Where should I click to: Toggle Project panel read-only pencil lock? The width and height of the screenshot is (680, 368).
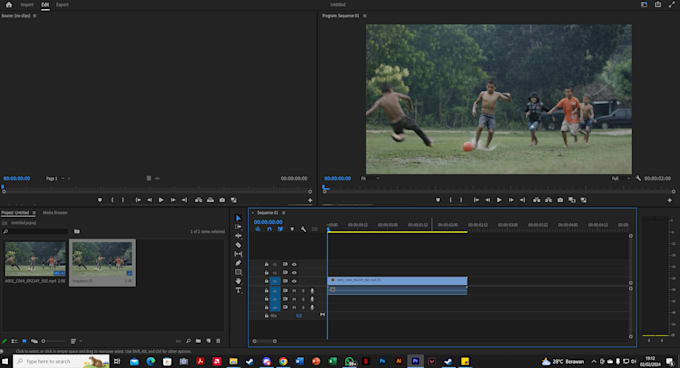pyautogui.click(x=4, y=341)
